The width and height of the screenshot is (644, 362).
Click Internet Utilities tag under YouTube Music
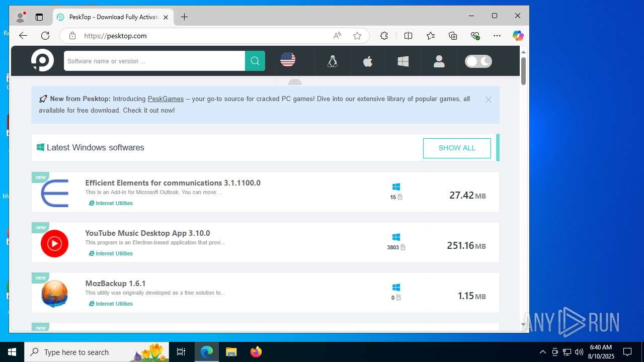tap(111, 253)
